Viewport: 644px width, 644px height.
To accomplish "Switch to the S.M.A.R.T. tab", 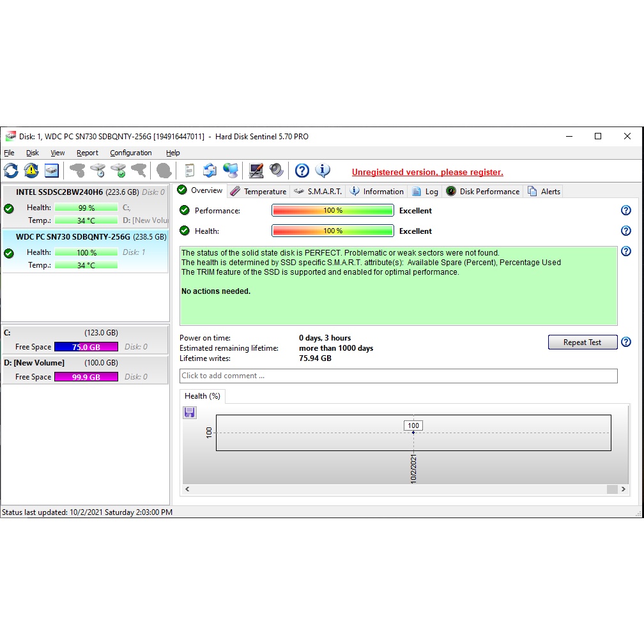I will coord(318,192).
